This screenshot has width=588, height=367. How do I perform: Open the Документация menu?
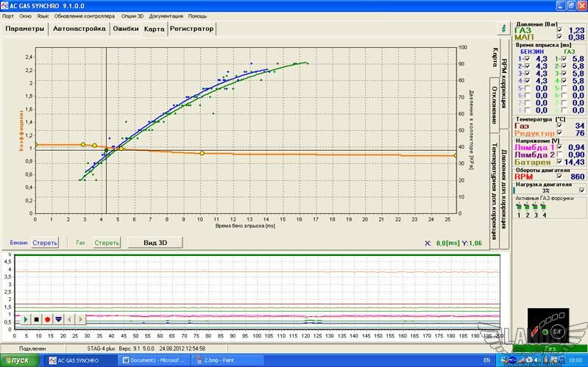166,15
